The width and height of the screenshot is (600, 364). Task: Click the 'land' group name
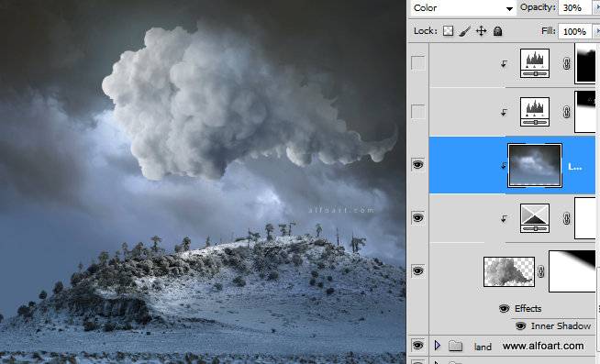coord(483,347)
